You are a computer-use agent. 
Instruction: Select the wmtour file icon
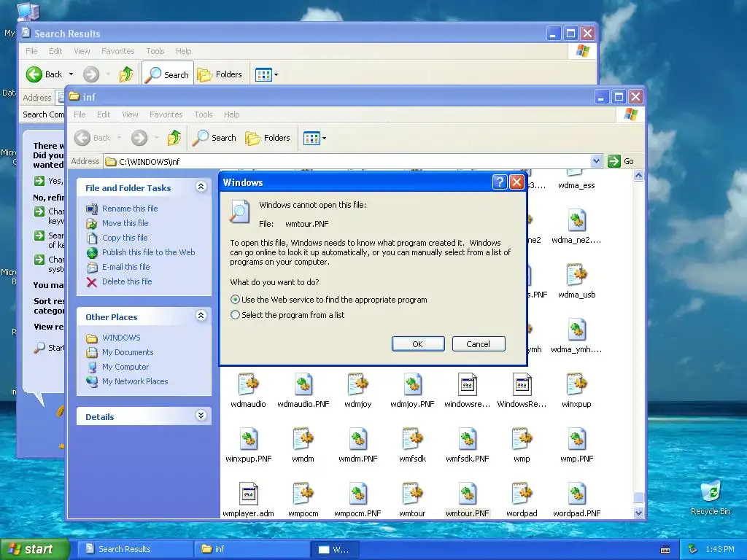[413, 494]
